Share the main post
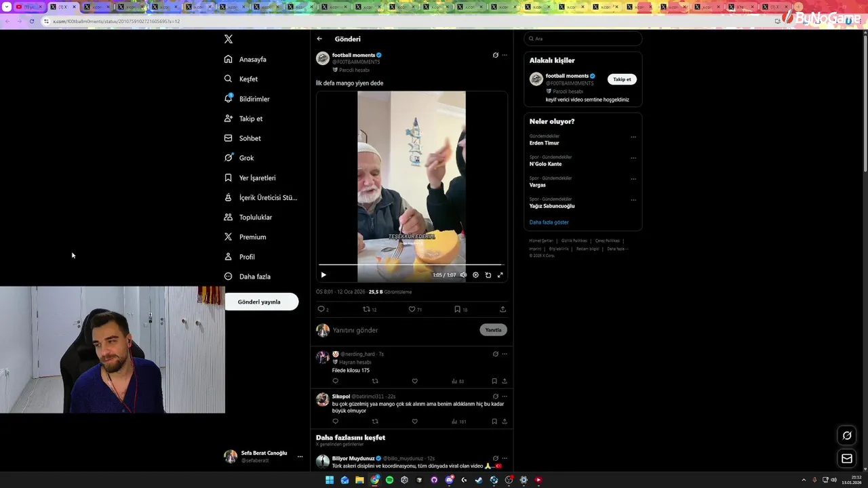 [x=502, y=309]
